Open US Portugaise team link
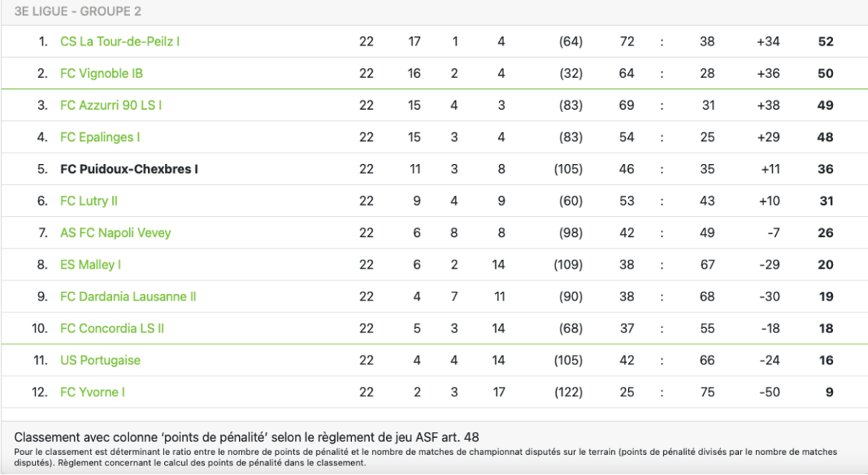The height and width of the screenshot is (475, 868). point(100,361)
